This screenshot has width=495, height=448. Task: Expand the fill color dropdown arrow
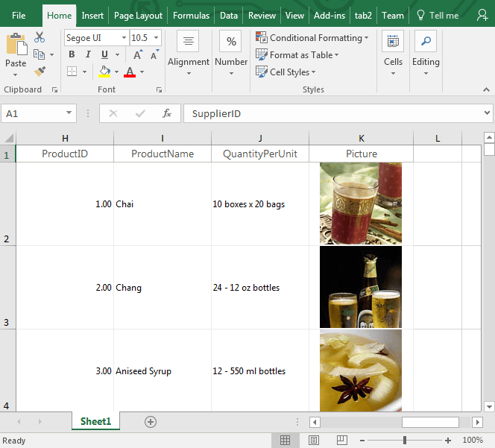(x=116, y=72)
